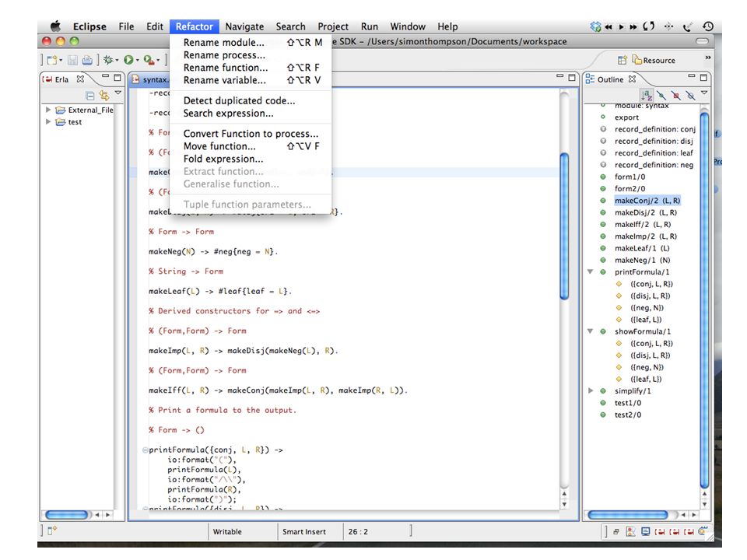Collapse showFormula/1 in the Outline

tap(591, 331)
